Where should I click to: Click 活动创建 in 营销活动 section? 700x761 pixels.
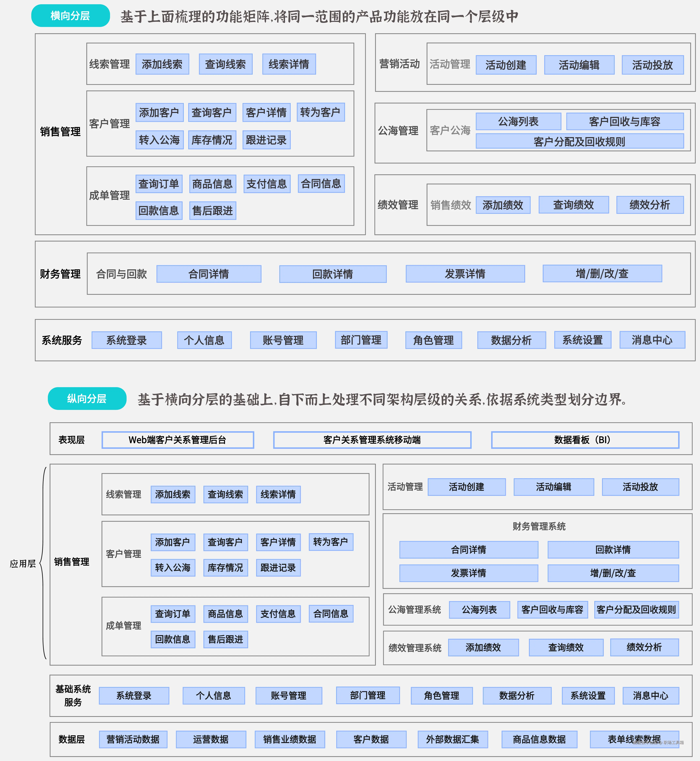point(506,65)
